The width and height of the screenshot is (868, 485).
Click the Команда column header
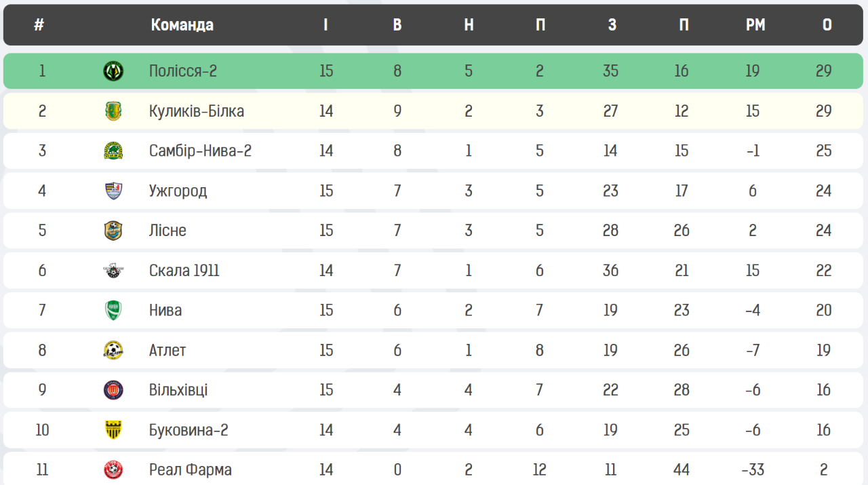(182, 25)
